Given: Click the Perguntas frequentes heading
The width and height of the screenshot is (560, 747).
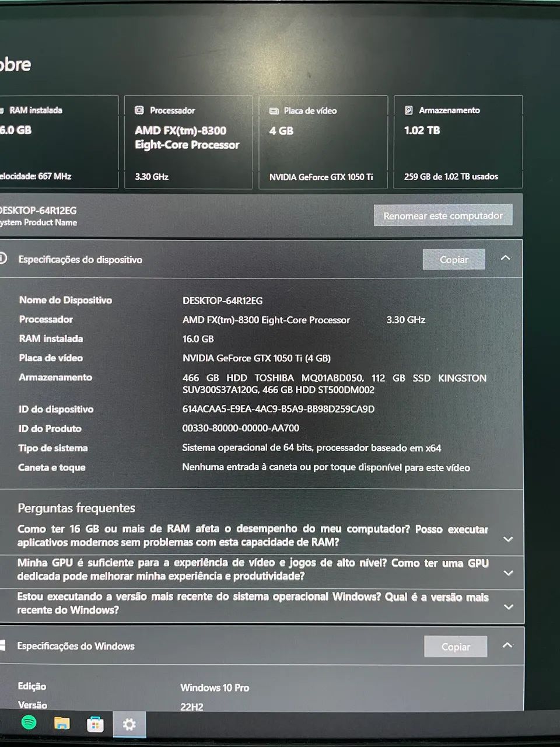Looking at the screenshot, I should tap(76, 508).
